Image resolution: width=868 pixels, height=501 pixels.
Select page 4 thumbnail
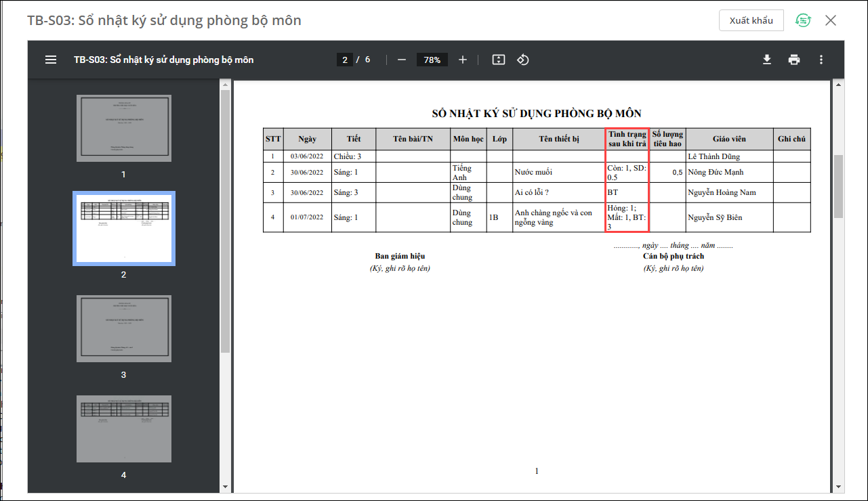coord(124,429)
